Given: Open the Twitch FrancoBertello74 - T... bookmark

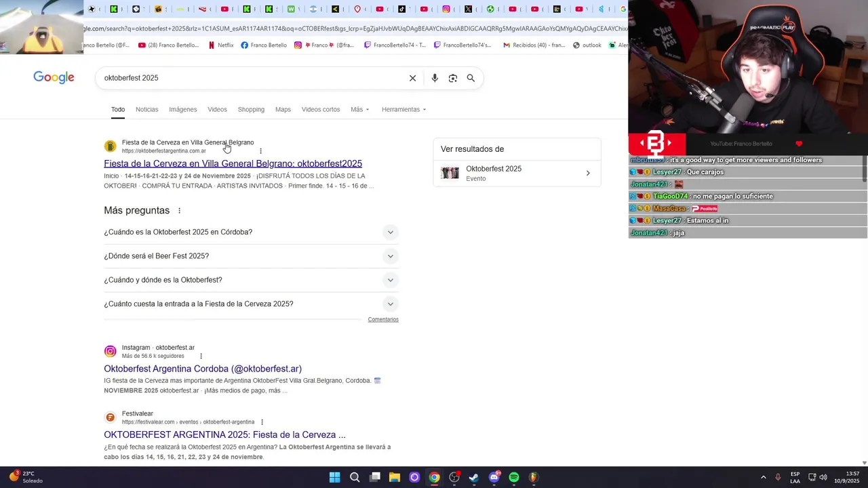Looking at the screenshot, I should click(395, 45).
